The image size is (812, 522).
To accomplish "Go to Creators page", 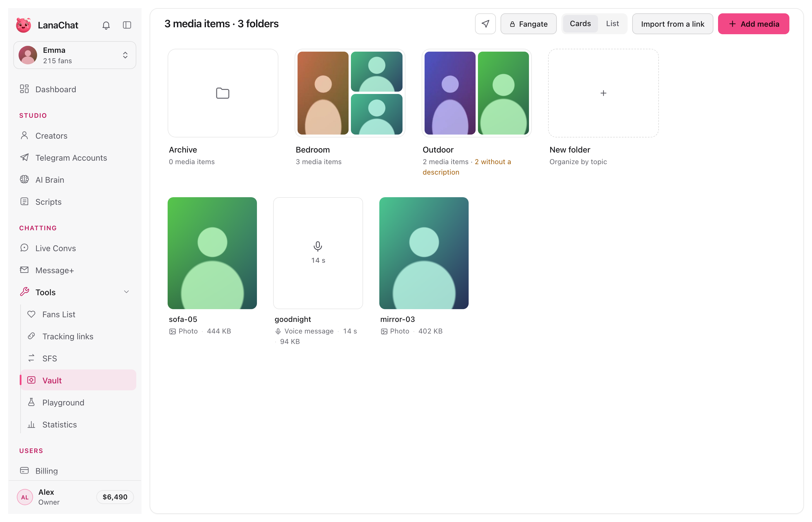I will coord(75,136).
